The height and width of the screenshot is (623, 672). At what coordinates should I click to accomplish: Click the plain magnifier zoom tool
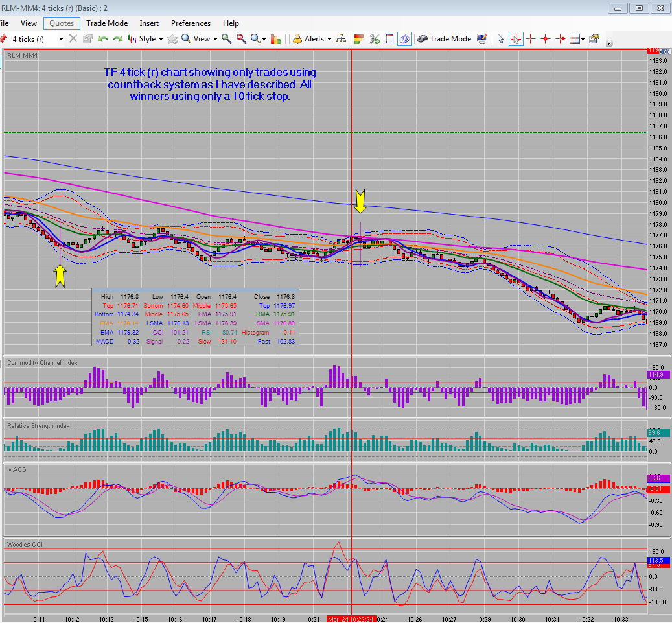tap(255, 39)
